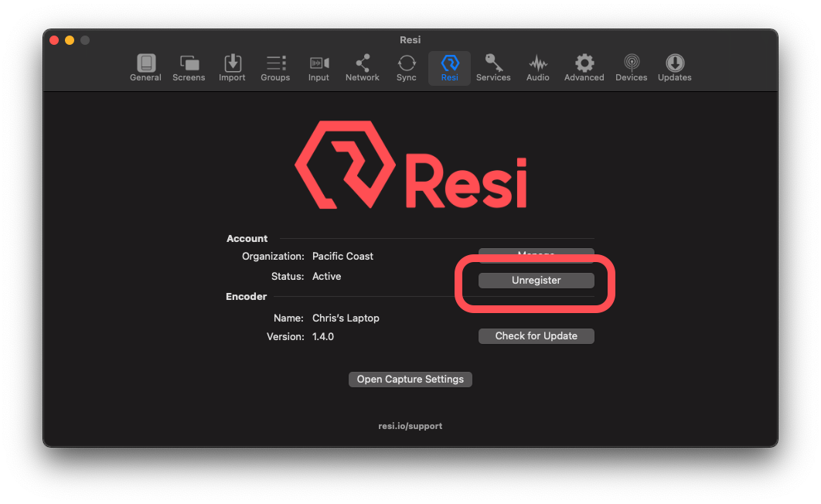This screenshot has width=821, height=504.
Task: Switch to the Resi tab
Action: tap(449, 67)
